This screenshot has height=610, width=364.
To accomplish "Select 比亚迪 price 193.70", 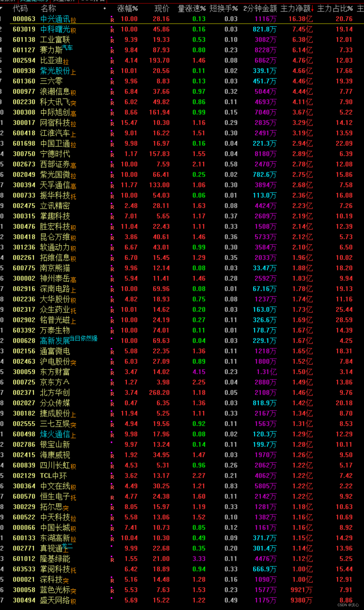I will [x=159, y=60].
